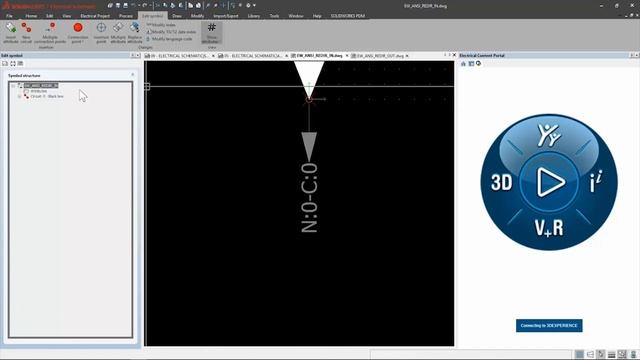Click expand-all icon in Edit symbol panel
The height and width of the screenshot is (360, 640).
13,64
